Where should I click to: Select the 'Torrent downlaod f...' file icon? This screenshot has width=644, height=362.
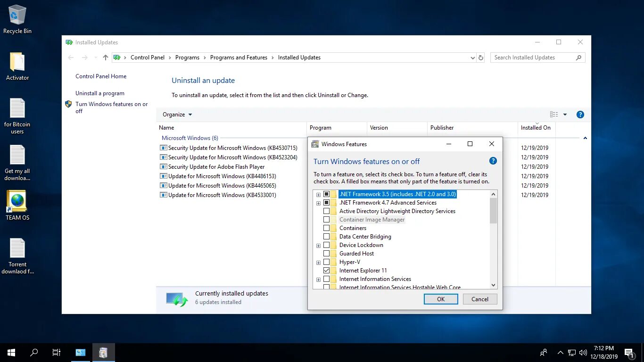coord(17,248)
